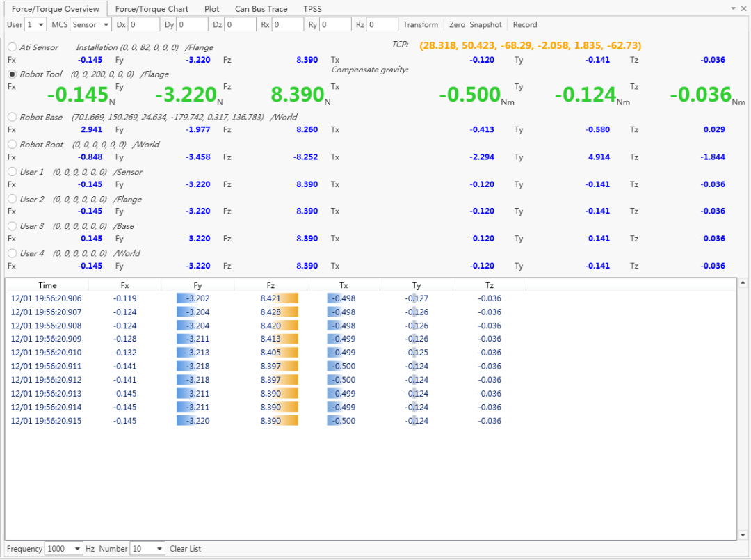The width and height of the screenshot is (751, 560).
Task: Select the Robot Base radio option
Action: 13,117
